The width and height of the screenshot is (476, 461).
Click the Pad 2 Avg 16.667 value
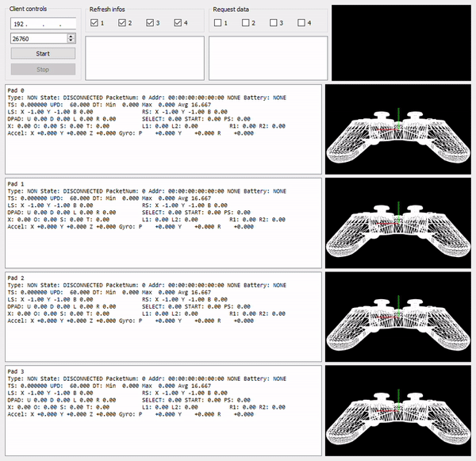pyautogui.click(x=194, y=292)
